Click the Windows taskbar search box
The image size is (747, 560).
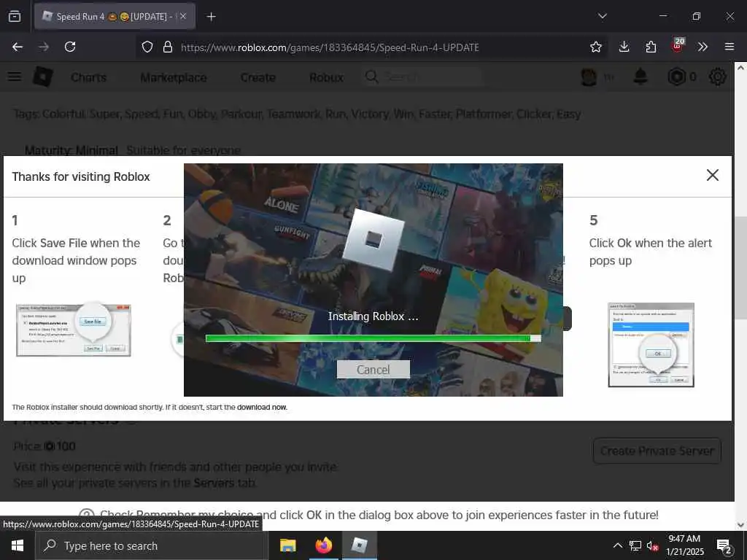point(152,545)
